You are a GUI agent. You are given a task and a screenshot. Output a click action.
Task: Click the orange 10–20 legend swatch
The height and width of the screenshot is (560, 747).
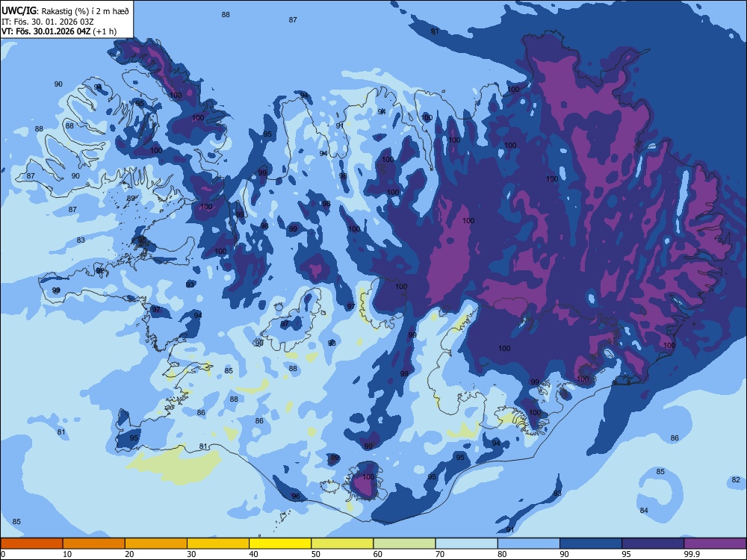click(x=94, y=544)
